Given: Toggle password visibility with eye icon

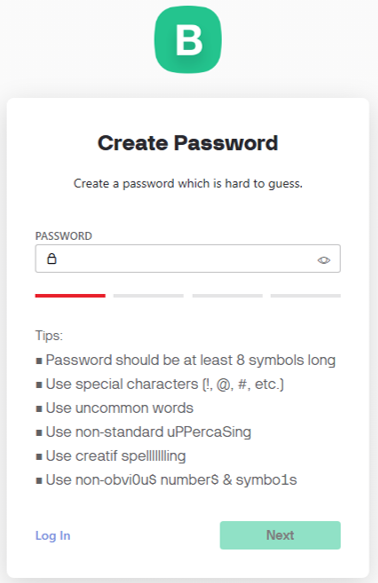Looking at the screenshot, I should tap(324, 260).
